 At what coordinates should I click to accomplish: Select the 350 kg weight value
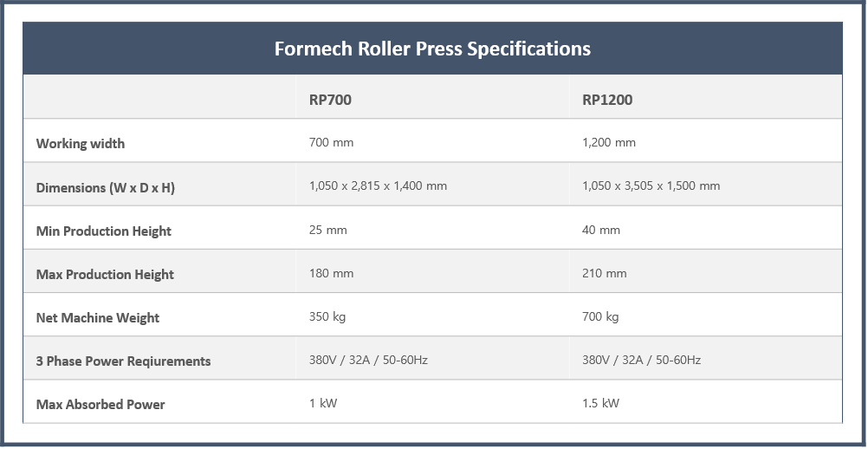tap(327, 316)
